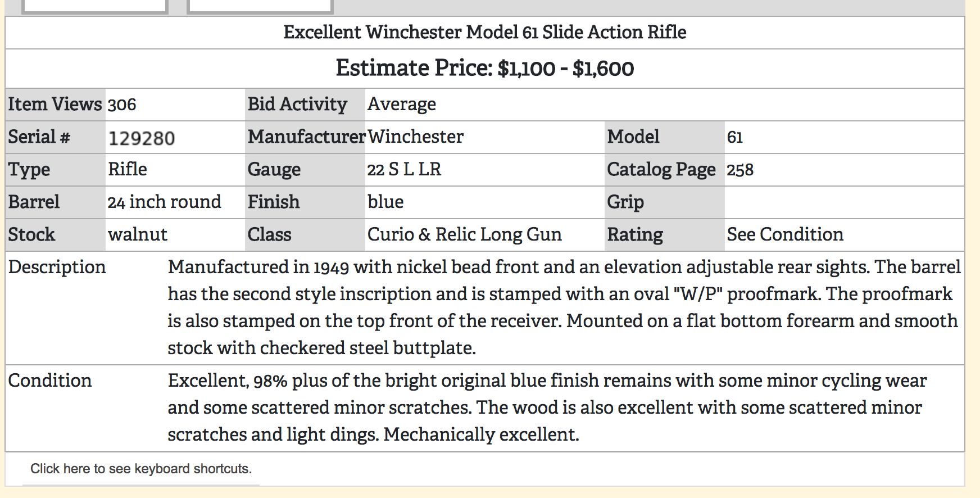Click the second thumbnail box at top

pyautogui.click(x=260, y=6)
